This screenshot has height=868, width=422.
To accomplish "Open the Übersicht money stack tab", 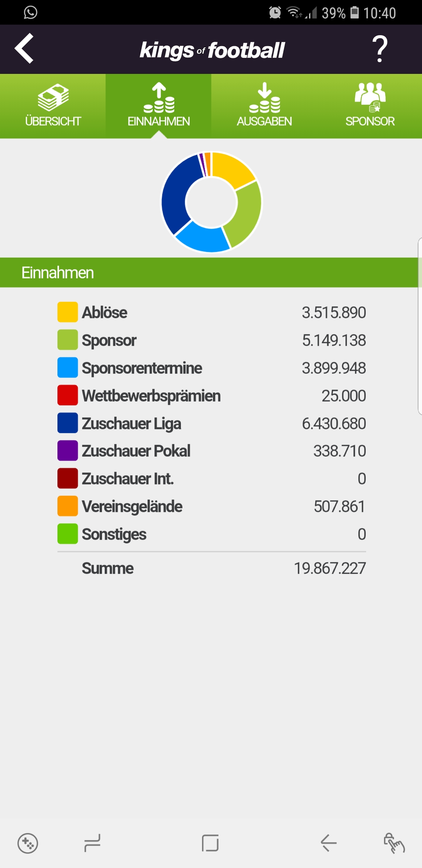I will point(53,106).
